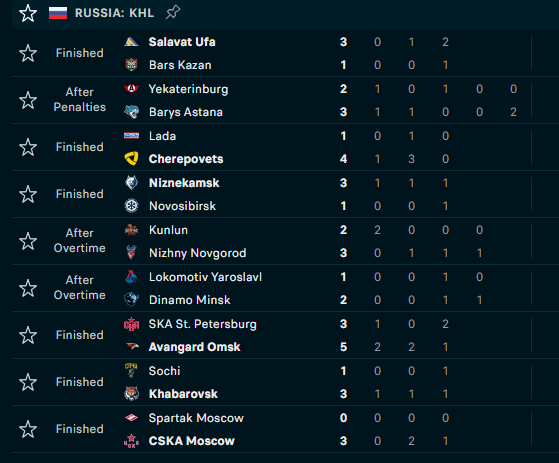Click Nizhny Novgorod final score 3
The height and width of the screenshot is (463, 559).
click(343, 253)
